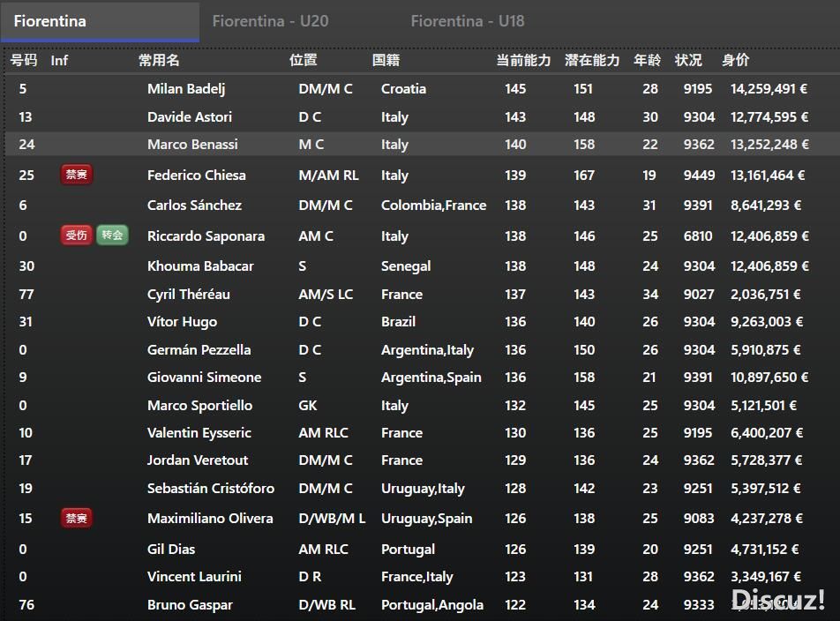Click the Croatia nationality cell
This screenshot has height=621, width=840.
[x=403, y=89]
